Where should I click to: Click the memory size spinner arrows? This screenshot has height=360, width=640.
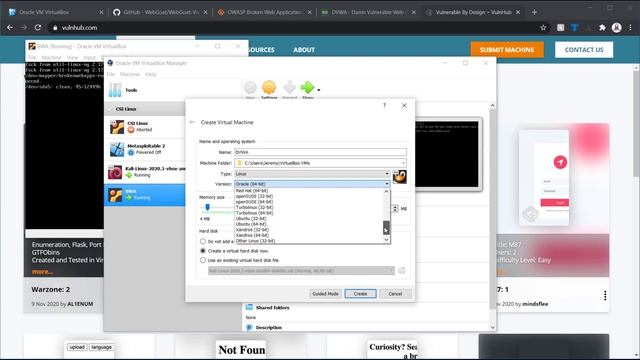click(x=395, y=209)
